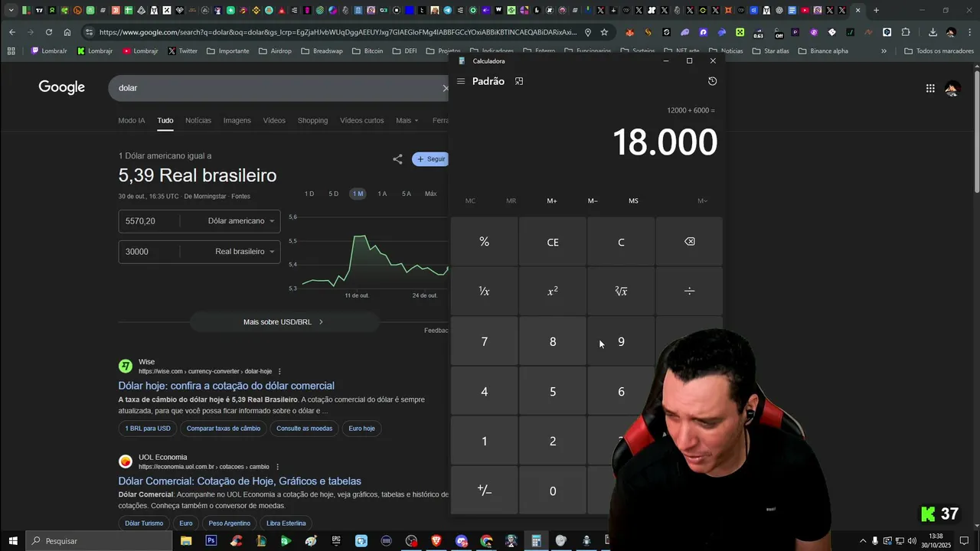
Task: Open the Calculator navigation hamburger menu
Action: point(460,81)
